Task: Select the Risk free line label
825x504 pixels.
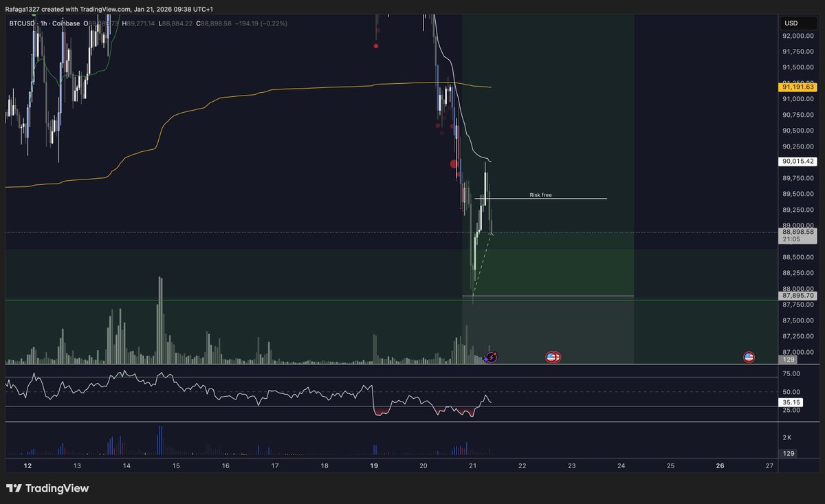Action: coord(540,195)
